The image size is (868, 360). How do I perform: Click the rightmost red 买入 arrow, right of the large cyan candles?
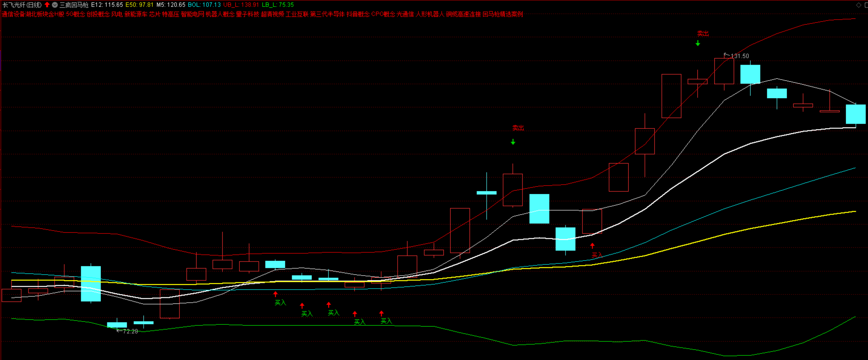[592, 245]
